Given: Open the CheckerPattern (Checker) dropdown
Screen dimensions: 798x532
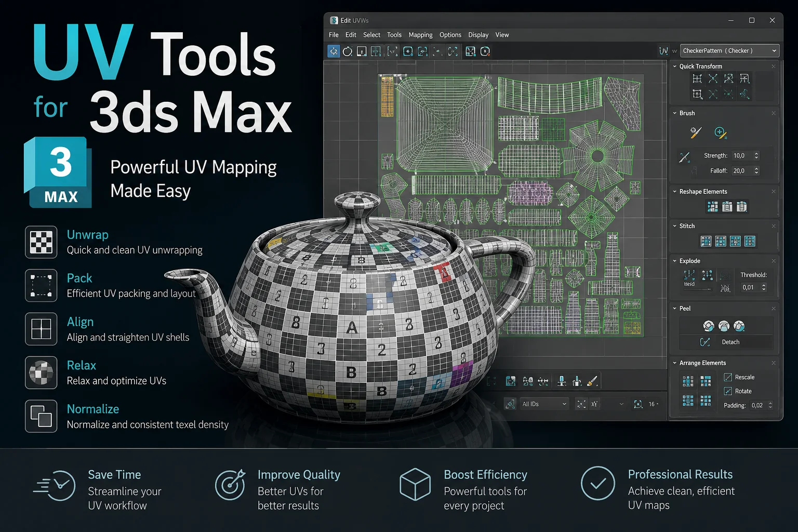Looking at the screenshot, I should point(729,50).
